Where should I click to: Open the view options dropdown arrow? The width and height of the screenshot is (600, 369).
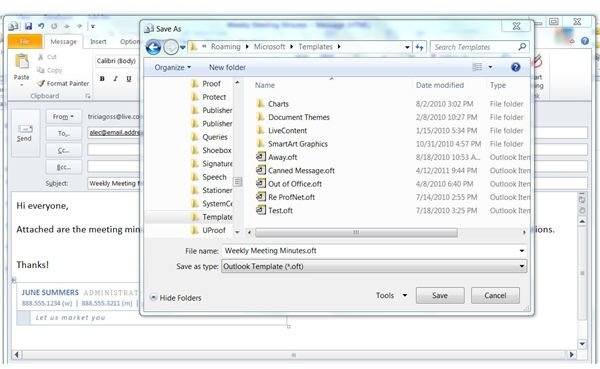(490, 67)
